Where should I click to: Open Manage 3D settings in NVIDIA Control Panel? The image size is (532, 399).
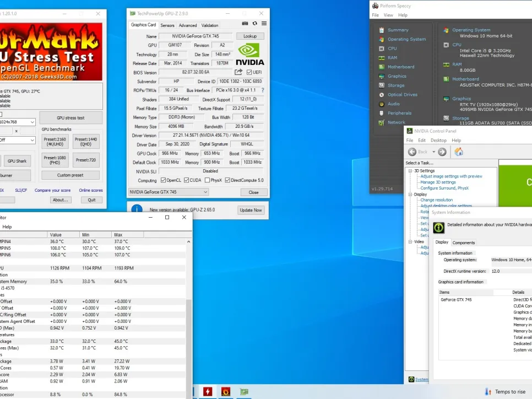[x=438, y=182]
